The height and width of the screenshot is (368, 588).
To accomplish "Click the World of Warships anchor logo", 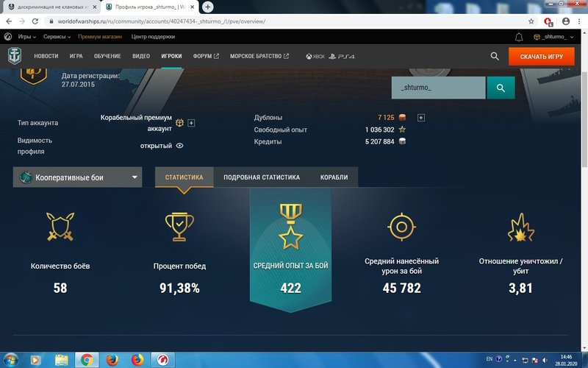I will pyautogui.click(x=15, y=57).
